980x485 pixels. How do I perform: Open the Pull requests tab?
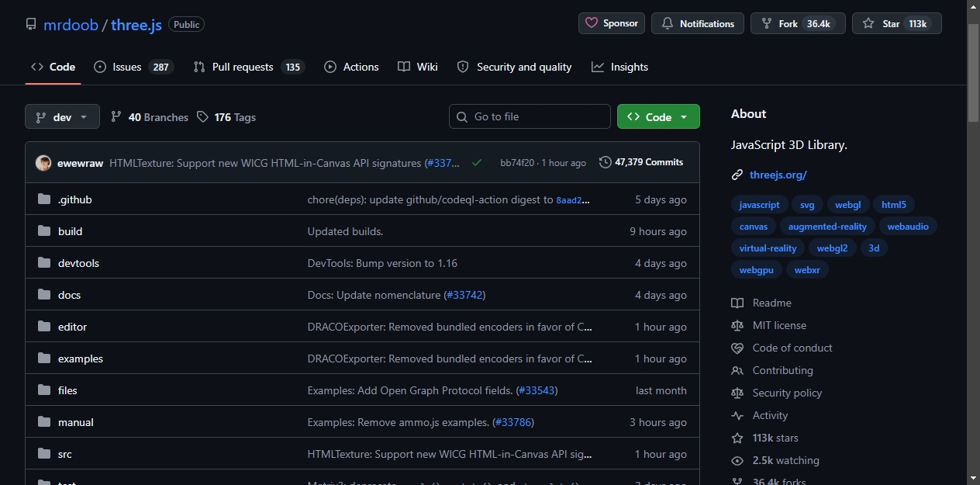coord(248,67)
